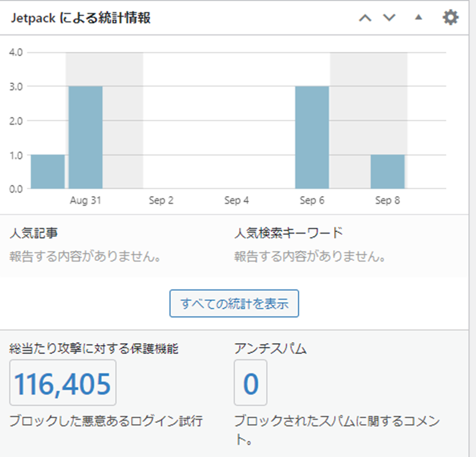The height and width of the screenshot is (457, 476).
Task: Open the 116,405 blocked login attempts count
Action: tap(63, 383)
